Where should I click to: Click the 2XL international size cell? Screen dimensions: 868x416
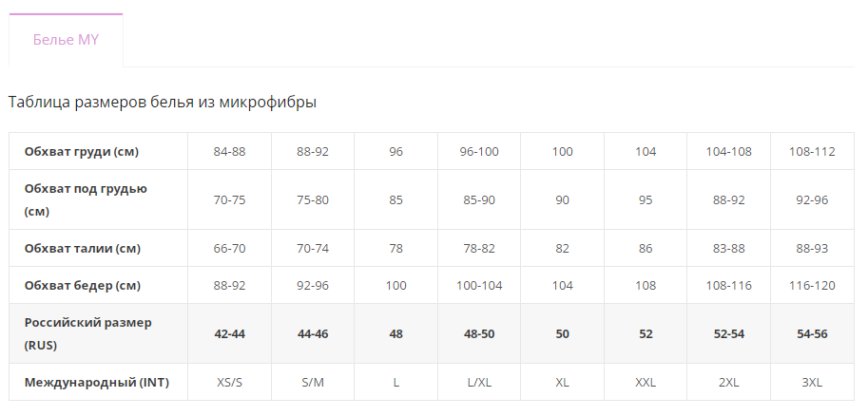[x=729, y=382]
